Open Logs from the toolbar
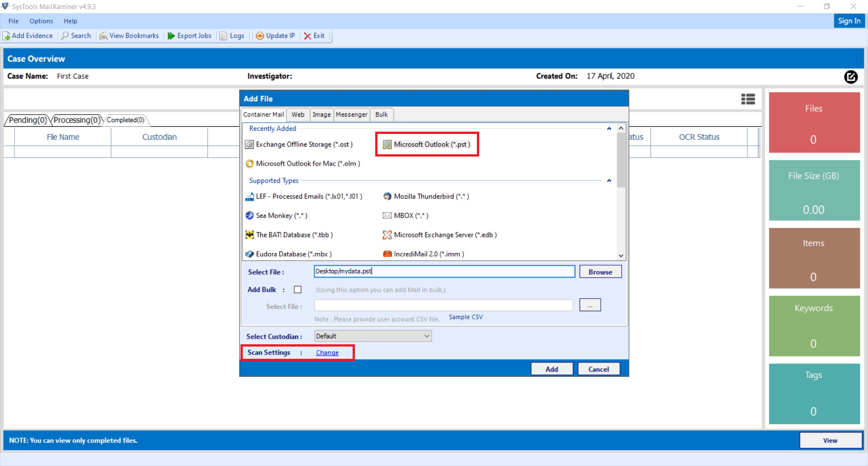Screen dimensions: 868x466 (x=232, y=36)
